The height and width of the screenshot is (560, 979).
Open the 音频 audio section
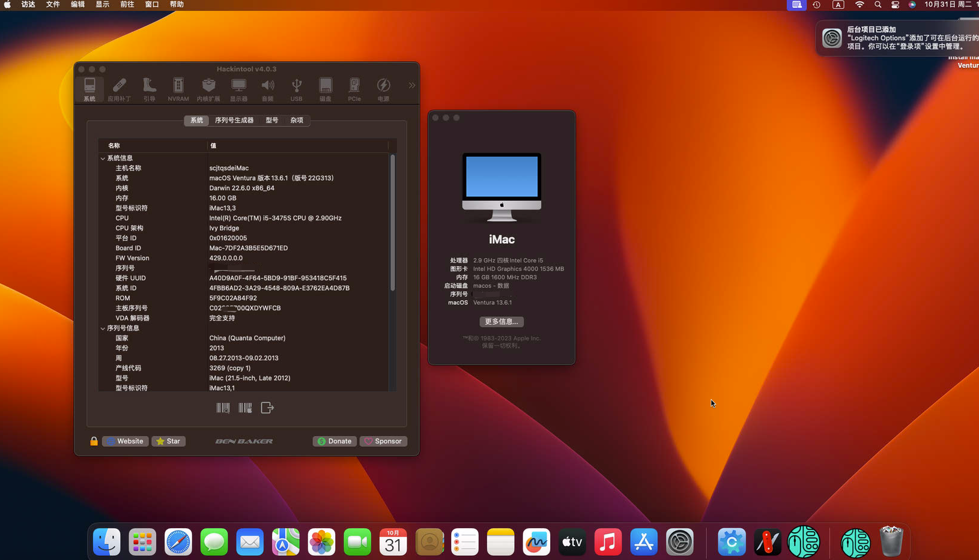[268, 89]
